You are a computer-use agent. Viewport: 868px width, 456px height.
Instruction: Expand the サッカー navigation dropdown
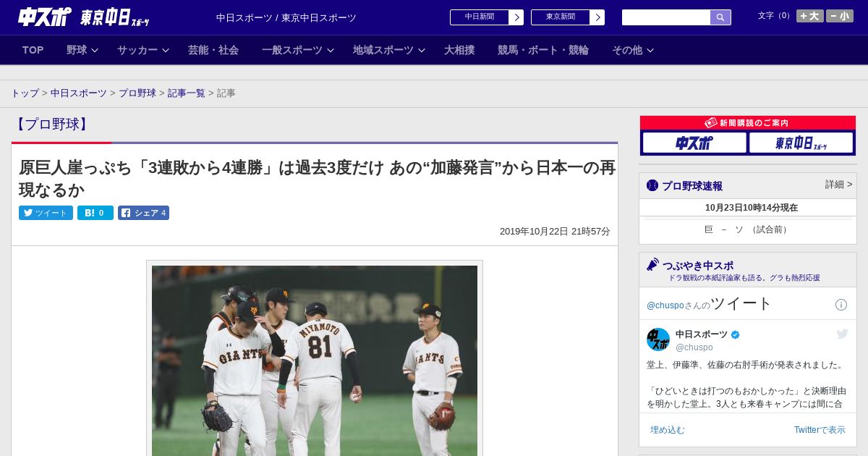click(x=143, y=50)
